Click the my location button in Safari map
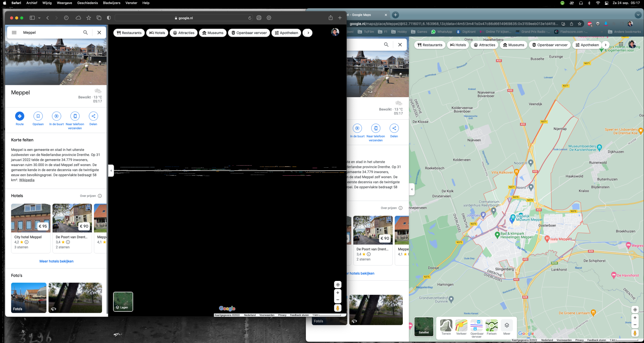Viewport: 644px width, 343px height. pos(338,285)
